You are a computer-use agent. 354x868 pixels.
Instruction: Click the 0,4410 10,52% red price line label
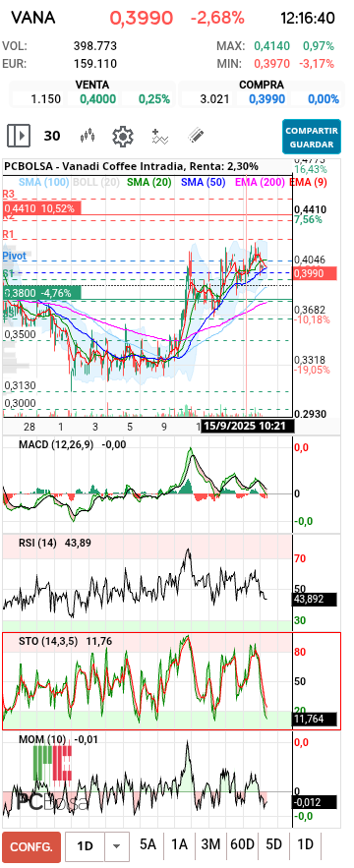point(41,208)
